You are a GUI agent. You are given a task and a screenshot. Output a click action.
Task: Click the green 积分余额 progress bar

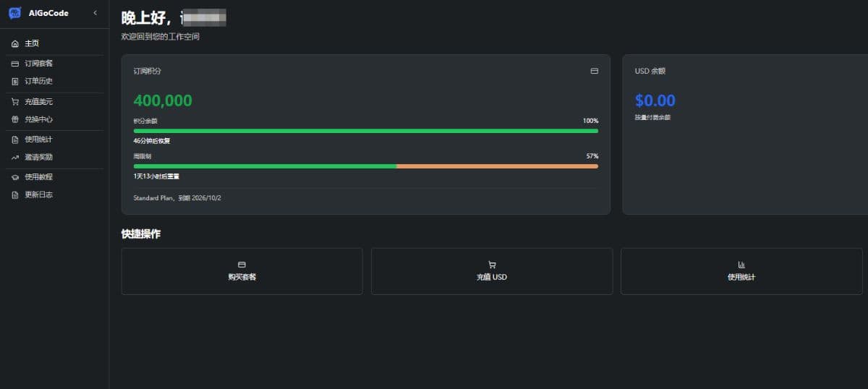365,131
